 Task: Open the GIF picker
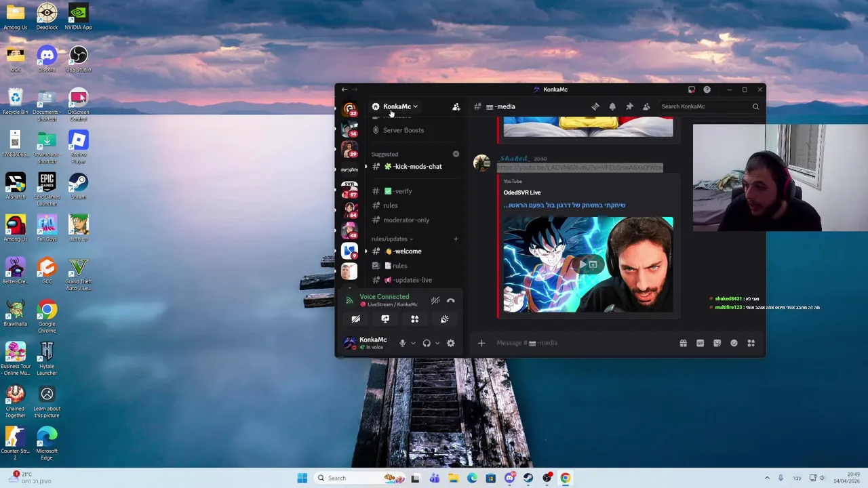click(701, 343)
